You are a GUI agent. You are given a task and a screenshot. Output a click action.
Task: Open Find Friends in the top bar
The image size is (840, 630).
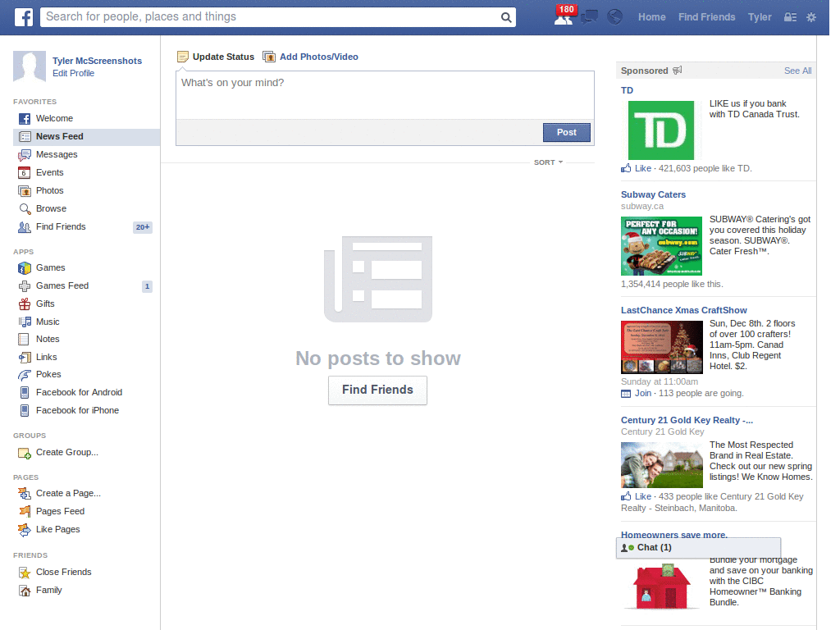pos(706,17)
